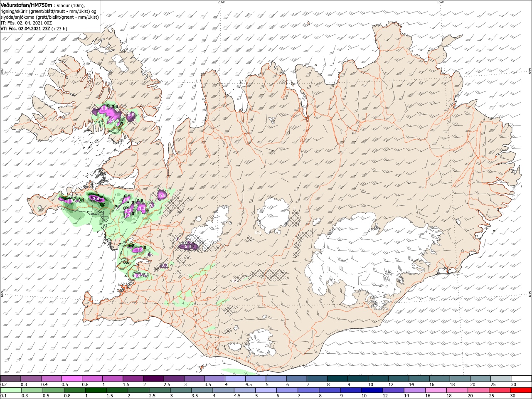This screenshot has width=532, height=399.
Task: Pick the slate blue swatch above upper '7'
Action: coord(317,379)
